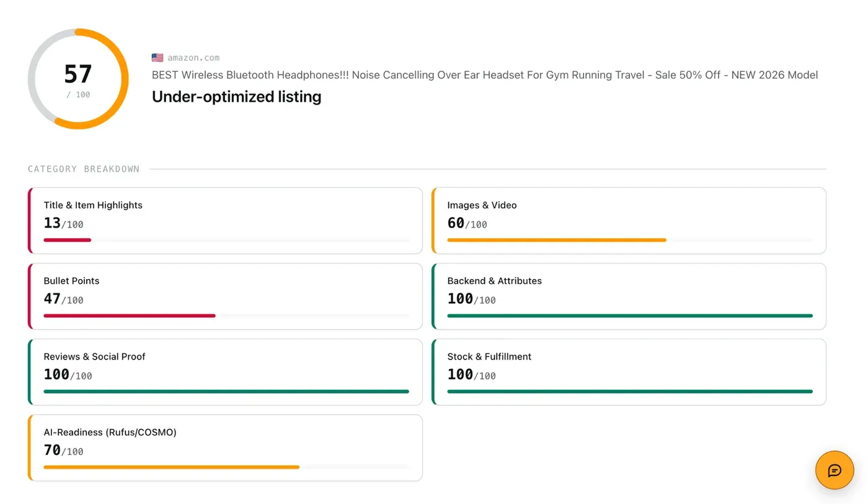Image resolution: width=868 pixels, height=504 pixels.
Task: Click the Backend & Attributes green progress bar
Action: (x=630, y=316)
